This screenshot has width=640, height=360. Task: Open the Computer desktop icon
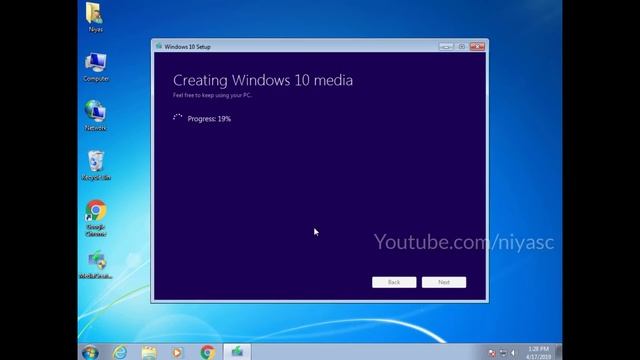point(96,67)
